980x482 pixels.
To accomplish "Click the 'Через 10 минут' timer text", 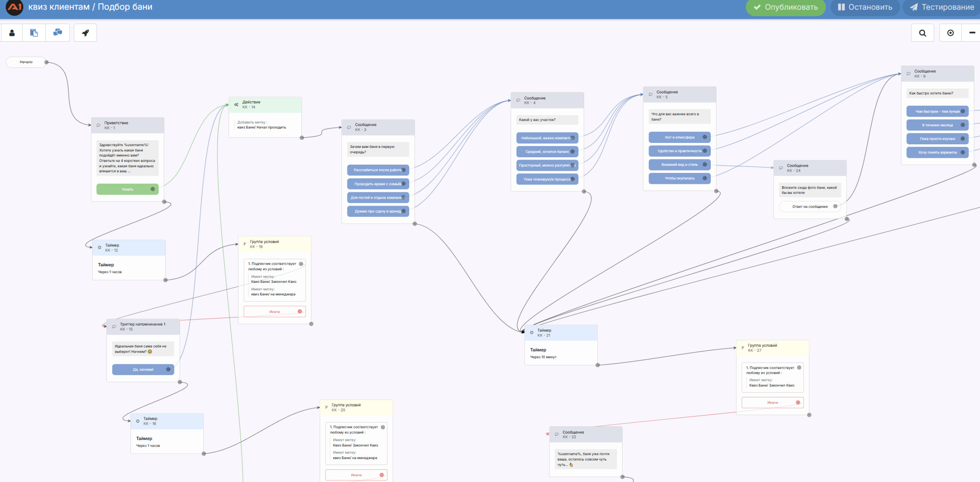I will [x=543, y=357].
